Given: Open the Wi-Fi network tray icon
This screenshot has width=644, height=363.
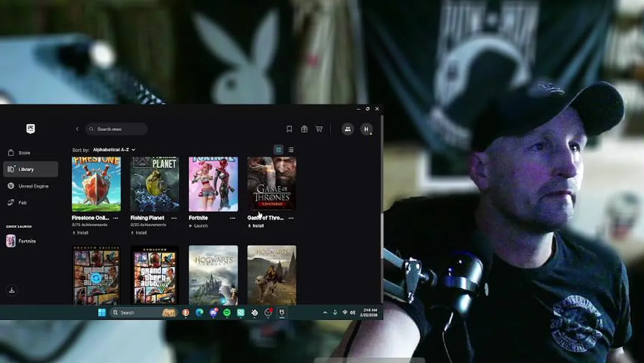Looking at the screenshot, I should point(345,313).
